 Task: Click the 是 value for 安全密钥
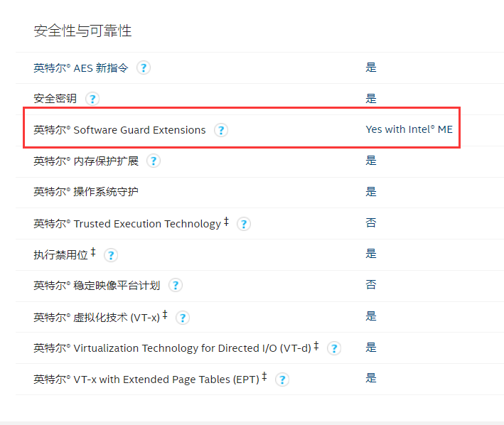371,98
